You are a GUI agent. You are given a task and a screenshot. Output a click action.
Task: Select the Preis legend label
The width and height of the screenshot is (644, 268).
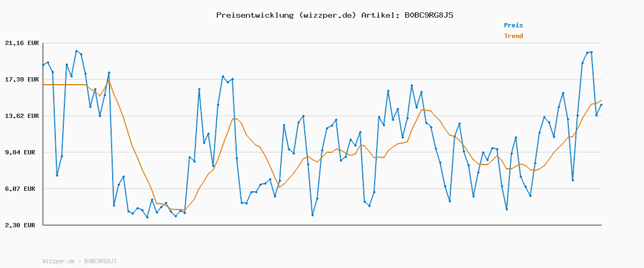coord(513,25)
